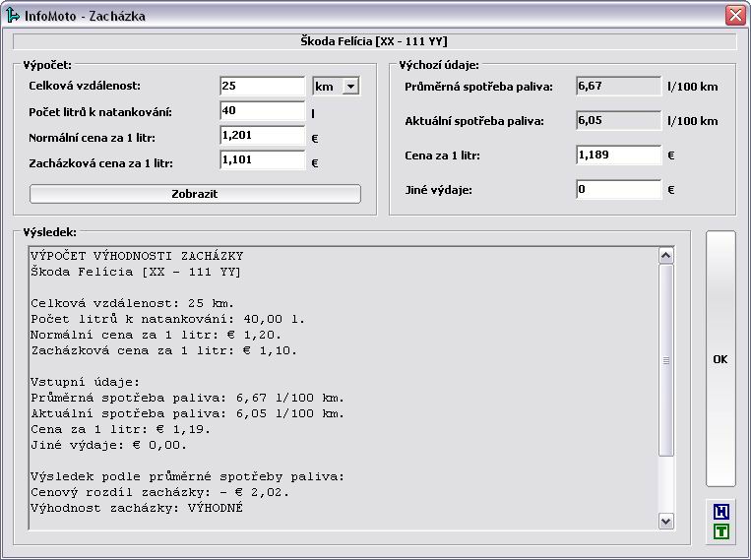Click the result line 'Výhodnost zacházky: VÝHODNÉ'
The height and width of the screenshot is (560, 751).
point(137,508)
